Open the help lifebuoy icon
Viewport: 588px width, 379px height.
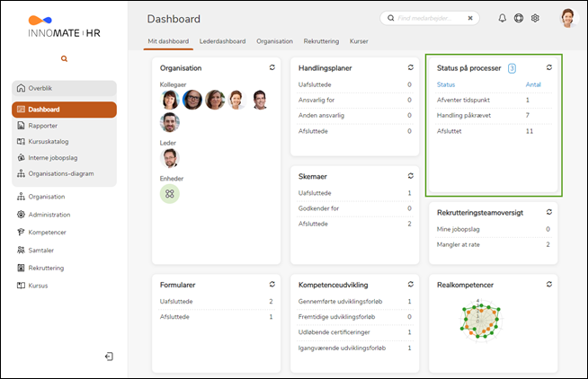coord(519,18)
